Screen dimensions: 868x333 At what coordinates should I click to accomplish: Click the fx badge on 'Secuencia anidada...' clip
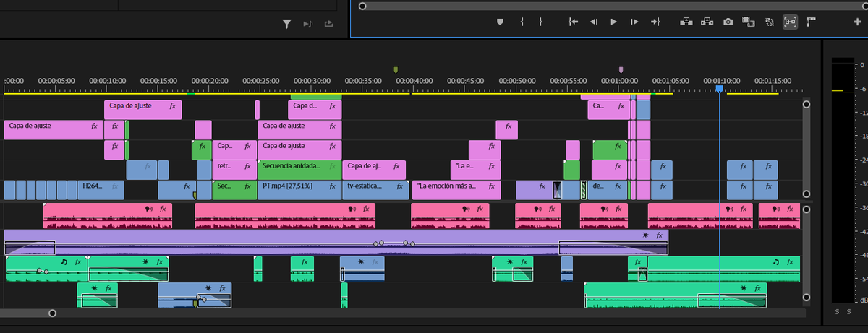click(x=333, y=165)
